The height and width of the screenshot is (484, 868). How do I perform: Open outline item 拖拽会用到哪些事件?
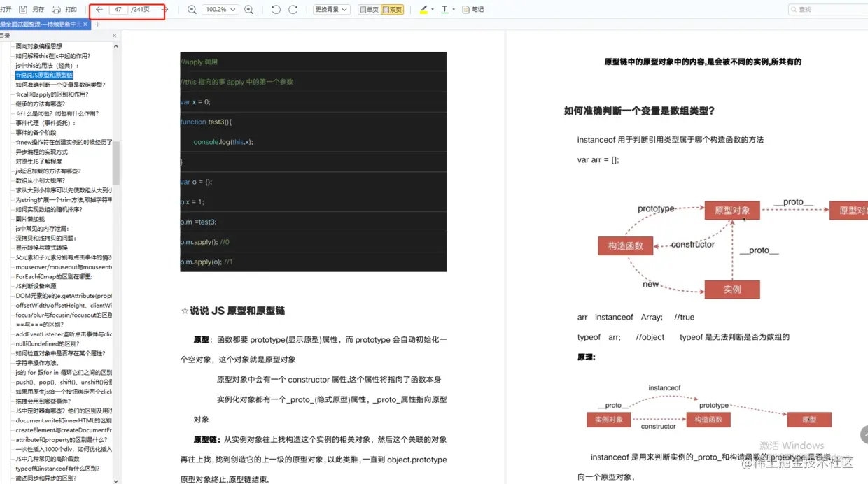coord(43,401)
